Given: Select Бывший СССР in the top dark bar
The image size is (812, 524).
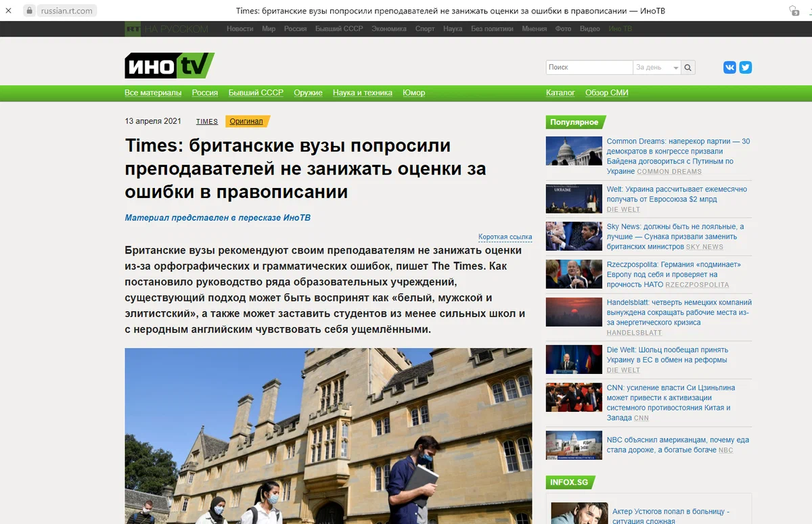Looking at the screenshot, I should (339, 29).
